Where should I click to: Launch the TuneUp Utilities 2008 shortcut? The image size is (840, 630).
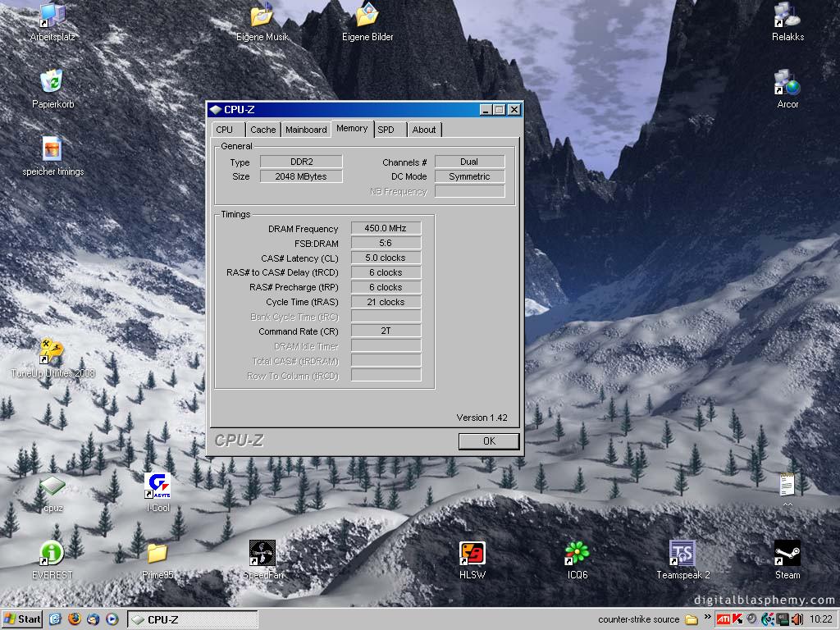click(52, 351)
